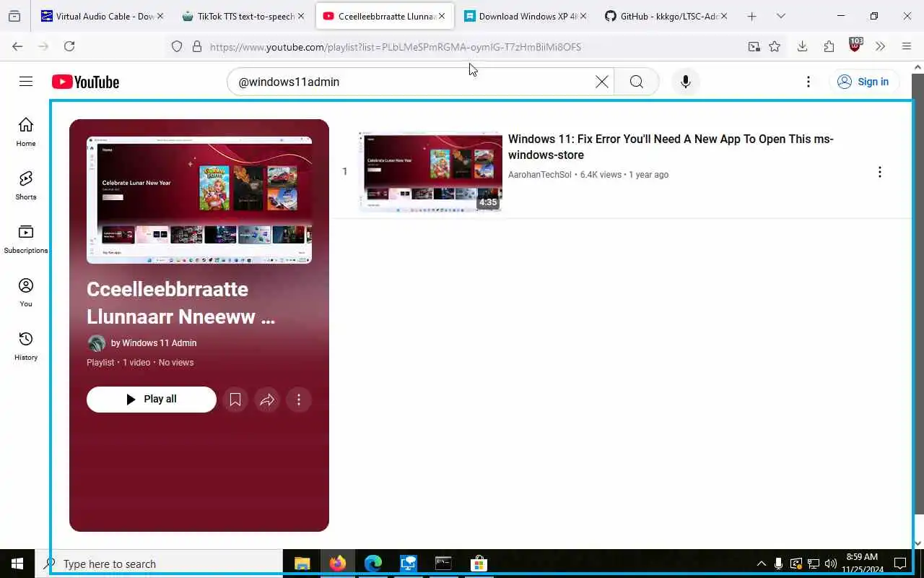Viewport: 924px width, 578px height.
Task: List all tabs dropdown arrow
Action: click(x=780, y=16)
